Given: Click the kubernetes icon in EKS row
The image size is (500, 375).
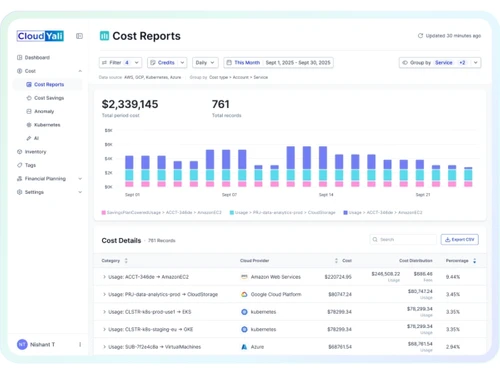Looking at the screenshot, I should coord(244,312).
